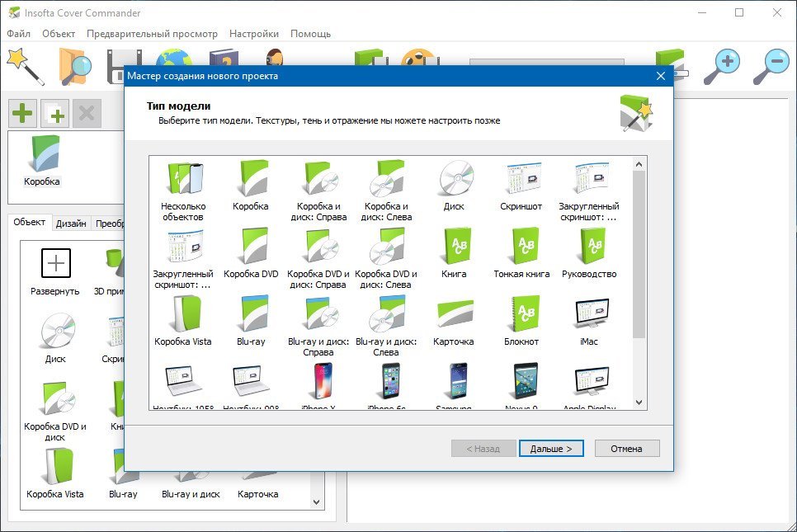Select the 'Тонкая книга' model
This screenshot has height=532, width=797.
coord(521,254)
